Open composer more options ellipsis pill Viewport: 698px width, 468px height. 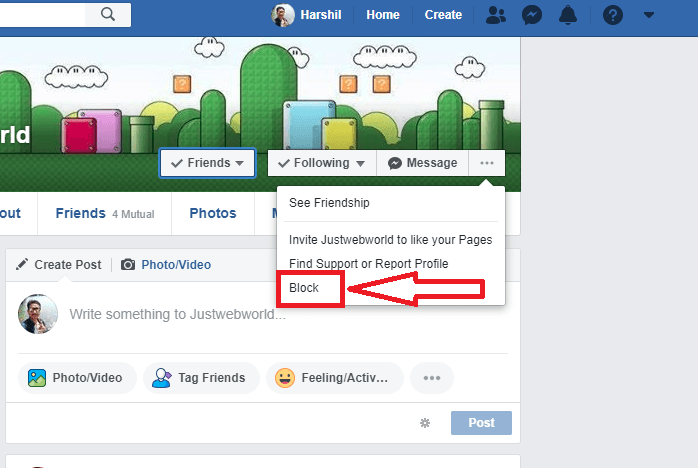[432, 378]
